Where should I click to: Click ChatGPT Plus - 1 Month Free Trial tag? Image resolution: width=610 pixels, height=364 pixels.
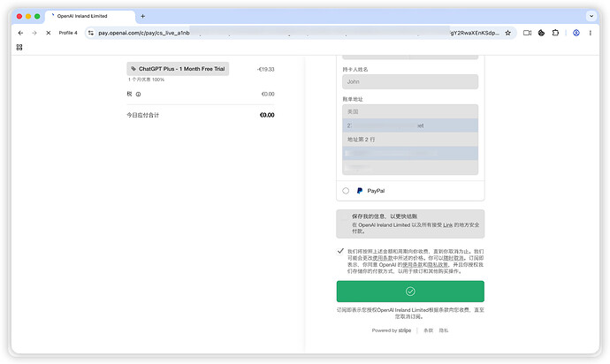pos(178,69)
